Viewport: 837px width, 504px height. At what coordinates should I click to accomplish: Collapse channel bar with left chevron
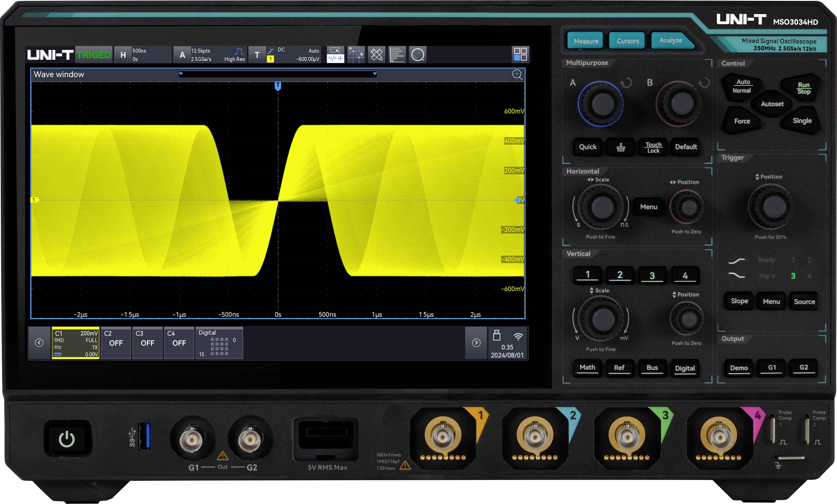pos(39,342)
